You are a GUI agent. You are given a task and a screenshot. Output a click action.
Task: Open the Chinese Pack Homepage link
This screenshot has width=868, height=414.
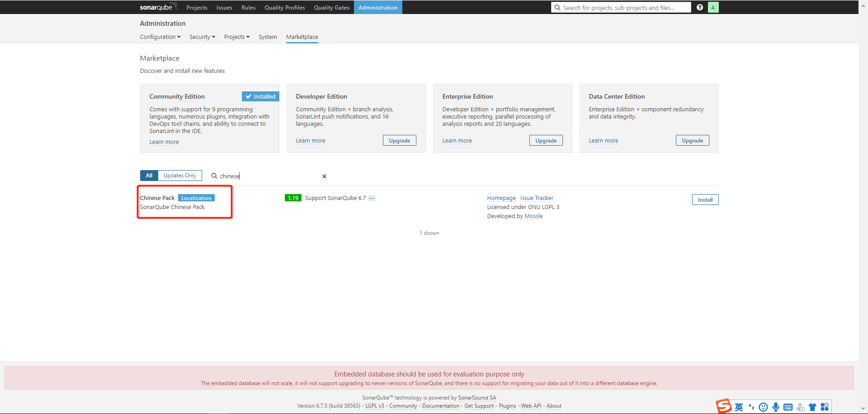tap(501, 198)
